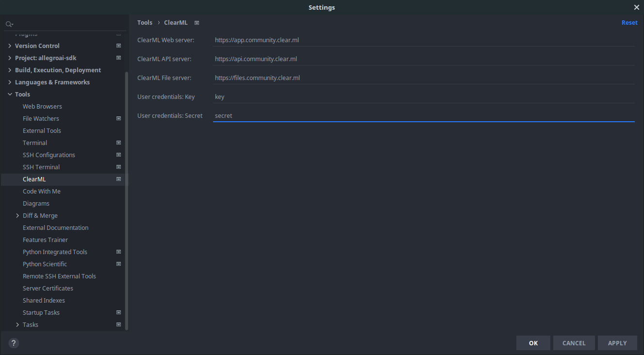Click project-level icon next to File Watchers
The width and height of the screenshot is (644, 355).
click(118, 118)
